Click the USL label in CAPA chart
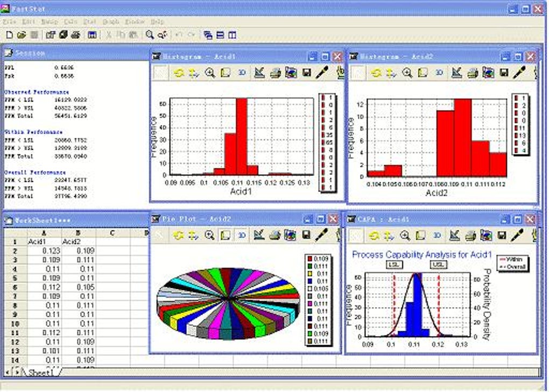 [438, 265]
